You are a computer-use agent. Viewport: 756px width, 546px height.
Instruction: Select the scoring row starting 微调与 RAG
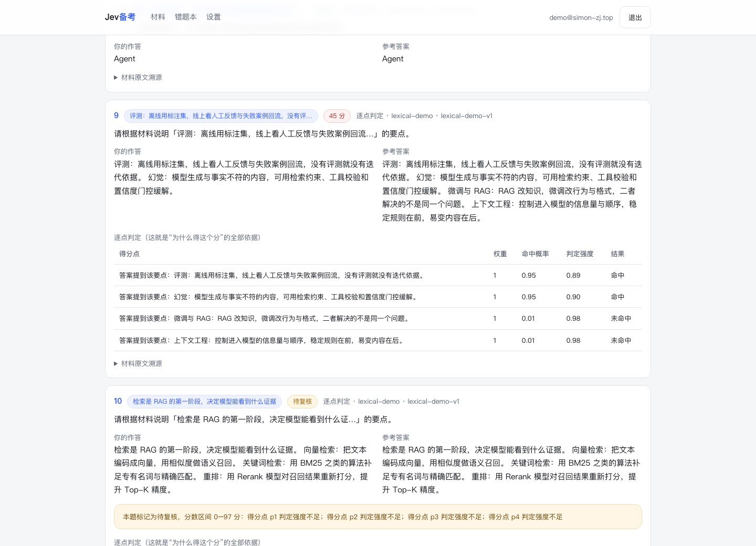[x=378, y=319]
